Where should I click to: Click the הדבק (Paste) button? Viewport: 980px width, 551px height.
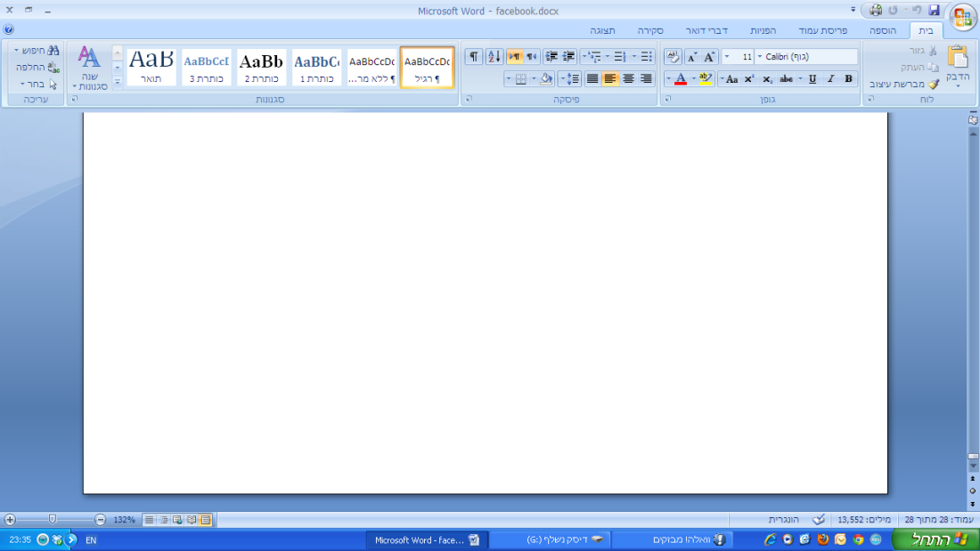coord(958,68)
